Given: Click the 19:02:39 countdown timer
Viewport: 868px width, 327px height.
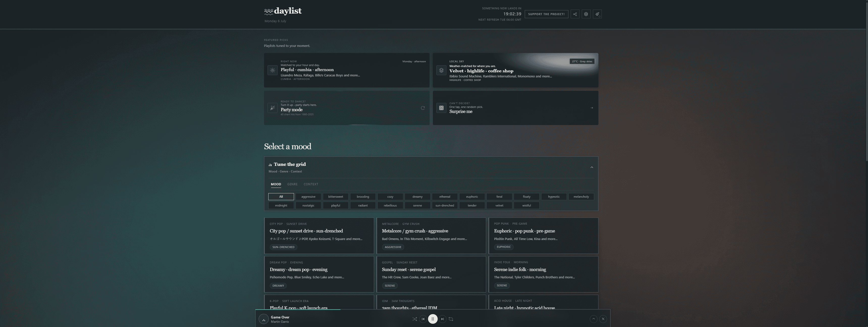Looking at the screenshot, I should [512, 14].
